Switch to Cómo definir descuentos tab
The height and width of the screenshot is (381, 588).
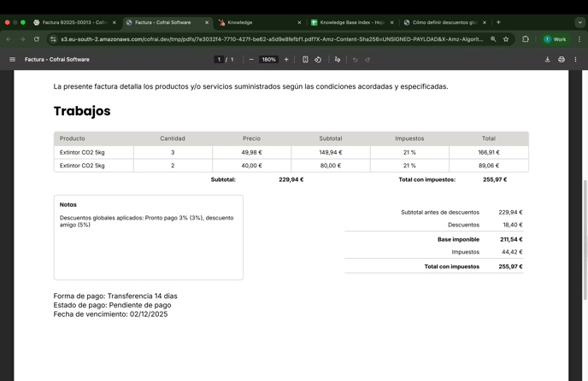[444, 22]
